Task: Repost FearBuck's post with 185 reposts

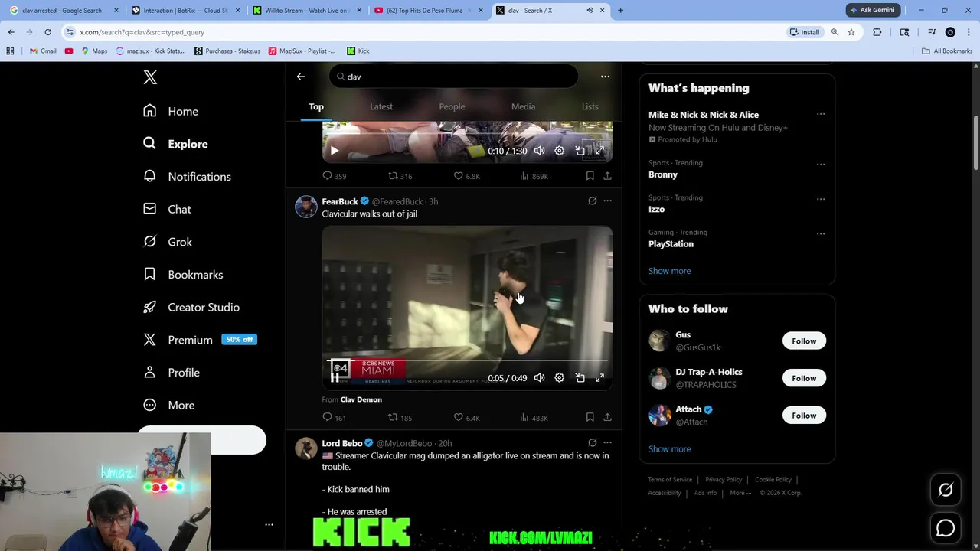Action: click(x=400, y=418)
